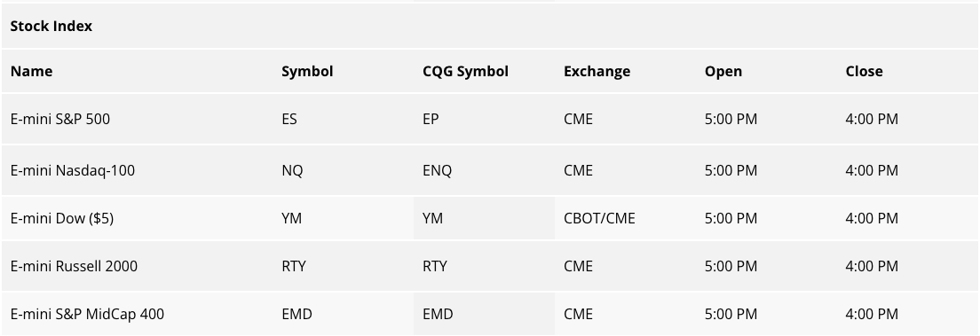Click the E-mini Nasdaq-100 name cell
The image size is (980, 336).
click(x=73, y=170)
